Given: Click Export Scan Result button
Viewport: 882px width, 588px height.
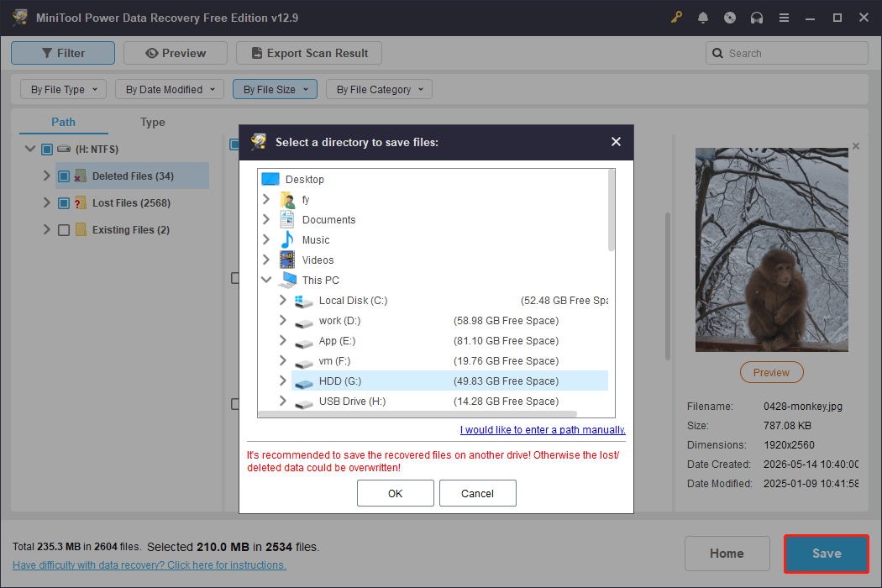Looking at the screenshot, I should click(309, 53).
